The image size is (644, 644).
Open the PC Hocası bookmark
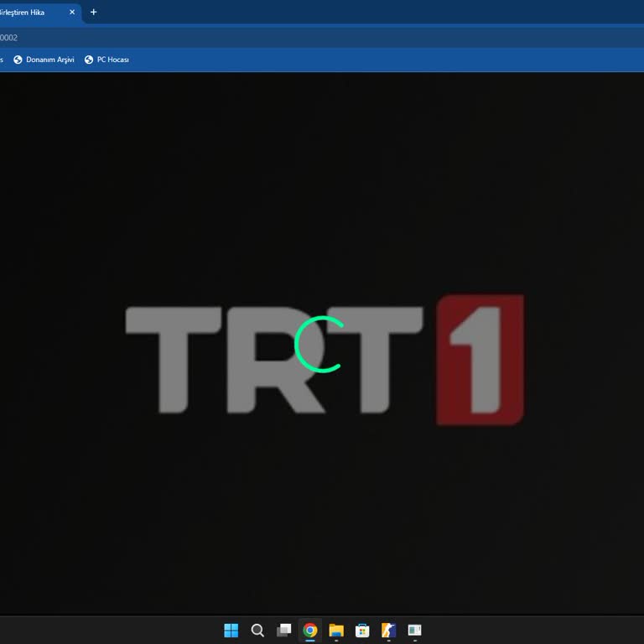pyautogui.click(x=112, y=60)
